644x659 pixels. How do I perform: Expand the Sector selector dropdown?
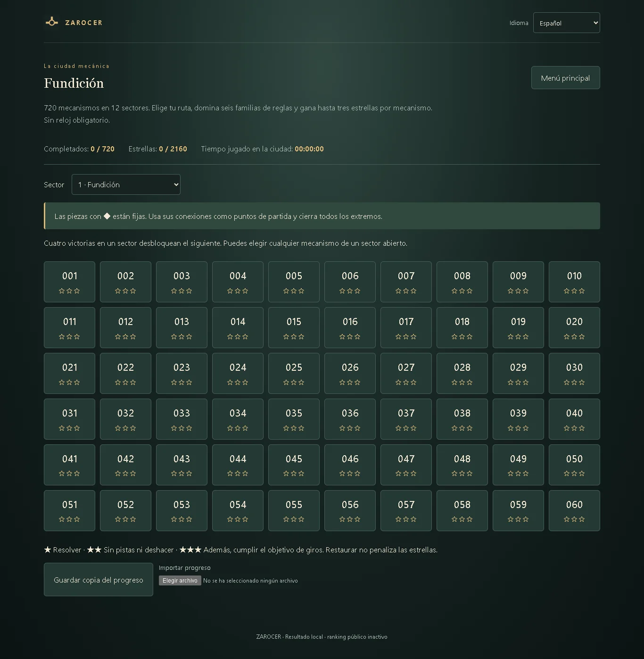tap(126, 184)
